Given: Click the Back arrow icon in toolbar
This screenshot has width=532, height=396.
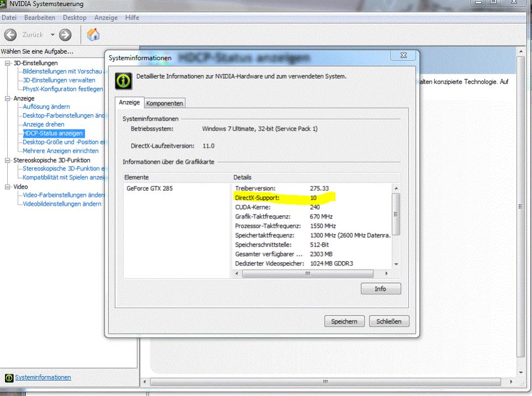Looking at the screenshot, I should click(10, 35).
